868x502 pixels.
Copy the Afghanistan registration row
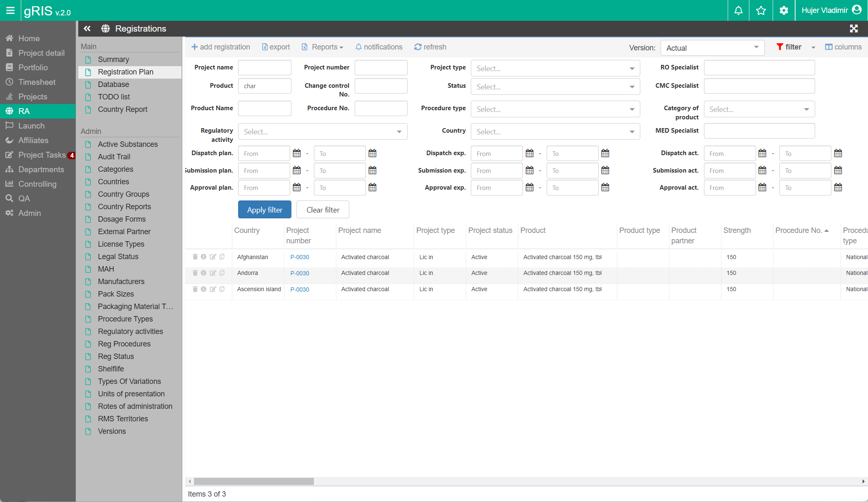[x=222, y=257]
